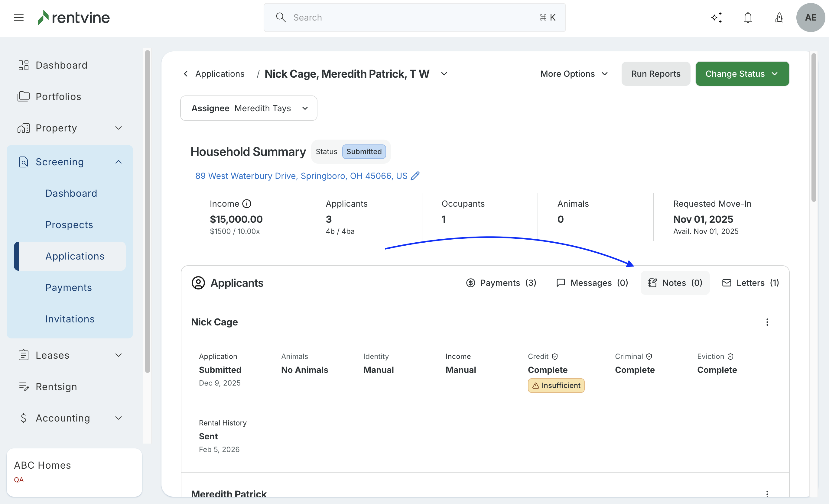Open the AE user avatar
This screenshot has height=504, width=829.
point(810,18)
